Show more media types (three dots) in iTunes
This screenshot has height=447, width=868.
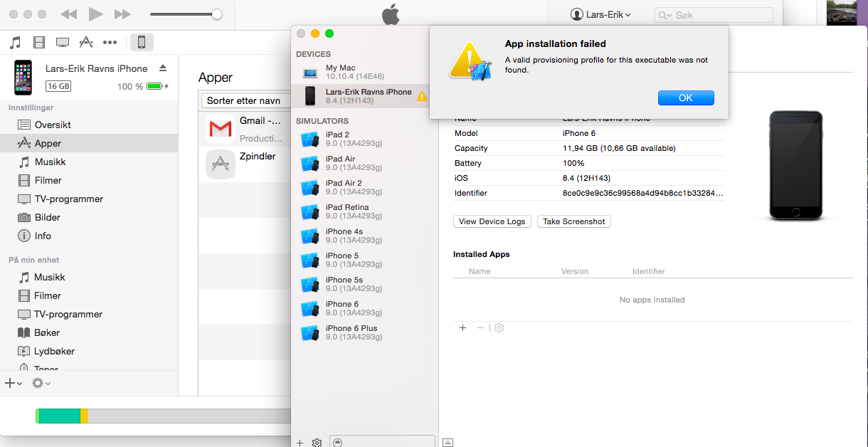110,42
